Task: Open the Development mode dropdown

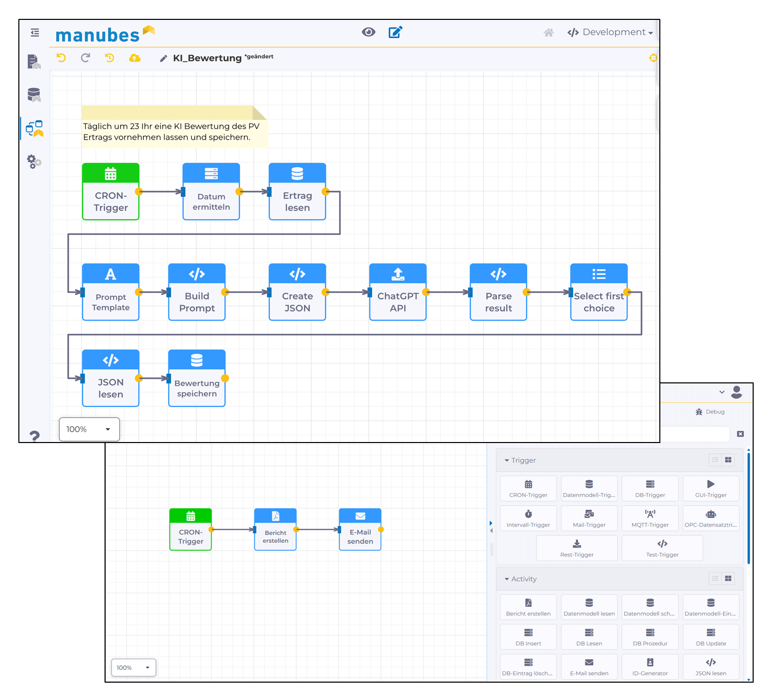Action: point(610,32)
